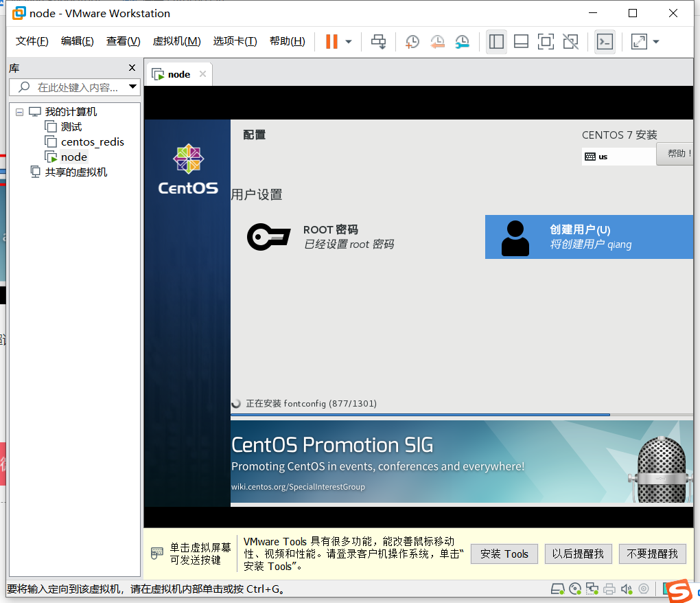Open the 文件(F) menu
Image resolution: width=700 pixels, height=603 pixels.
click(x=32, y=41)
